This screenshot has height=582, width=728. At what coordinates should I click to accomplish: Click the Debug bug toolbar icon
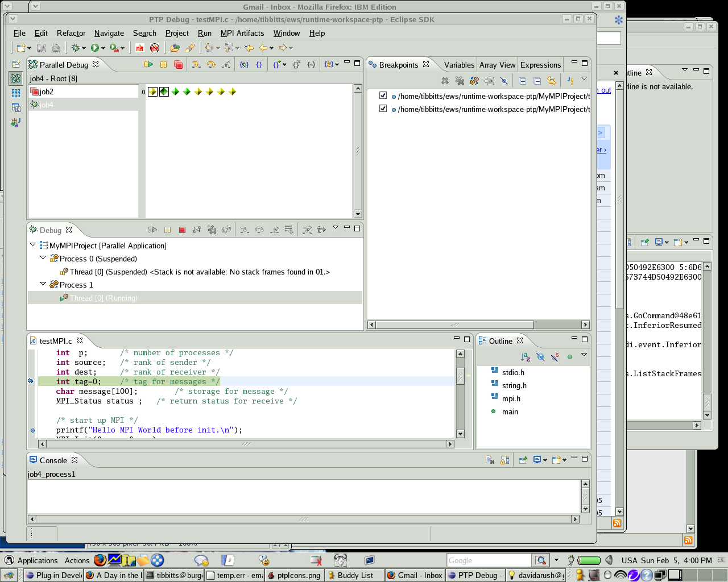tap(75, 48)
